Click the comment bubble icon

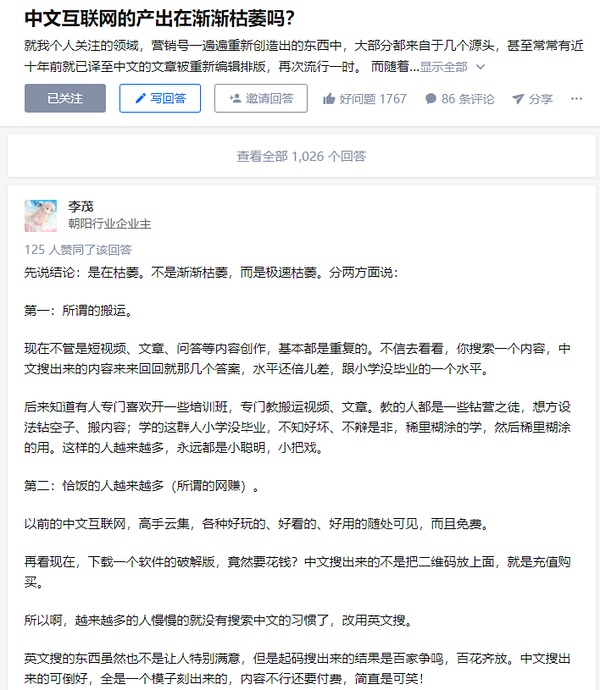[431, 99]
